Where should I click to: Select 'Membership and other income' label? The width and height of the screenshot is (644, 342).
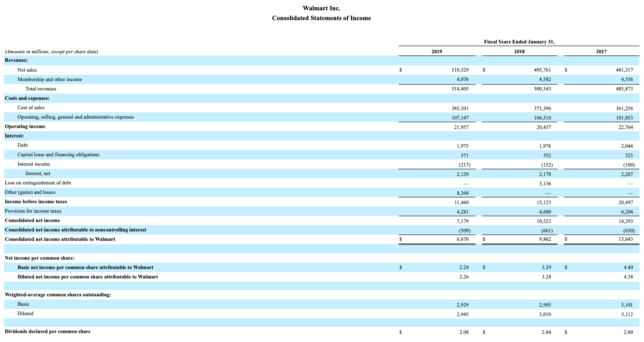click(50, 79)
